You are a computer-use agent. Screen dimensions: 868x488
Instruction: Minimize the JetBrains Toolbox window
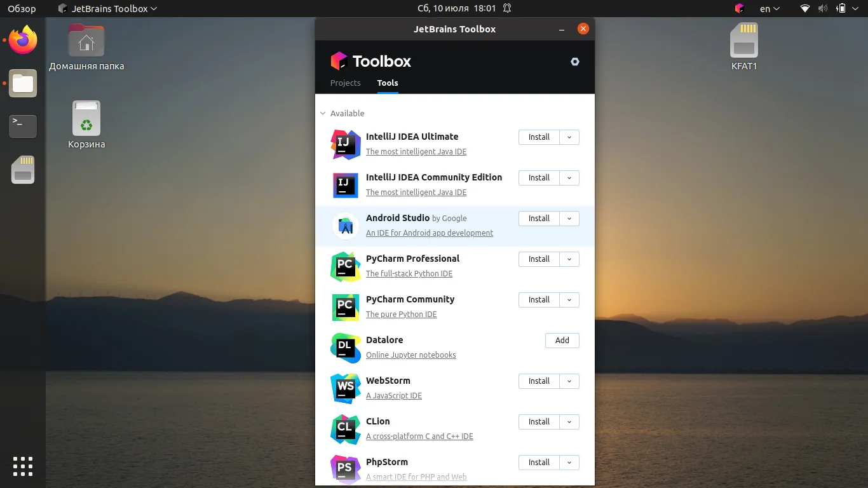(x=562, y=29)
